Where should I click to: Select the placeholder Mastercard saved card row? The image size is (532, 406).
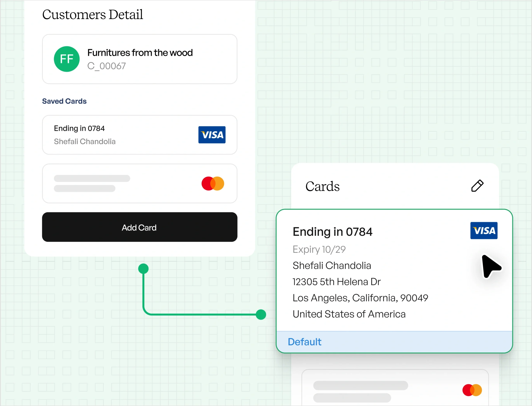pos(139,183)
